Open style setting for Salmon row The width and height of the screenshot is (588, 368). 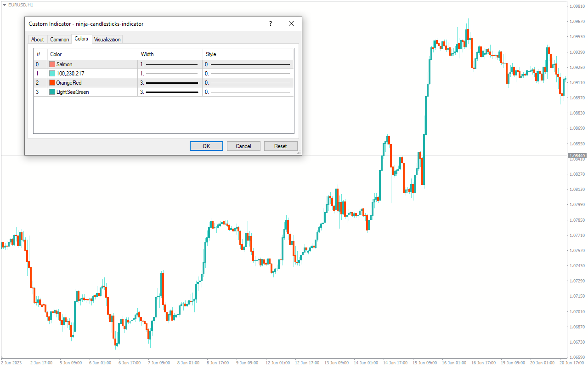(x=248, y=64)
